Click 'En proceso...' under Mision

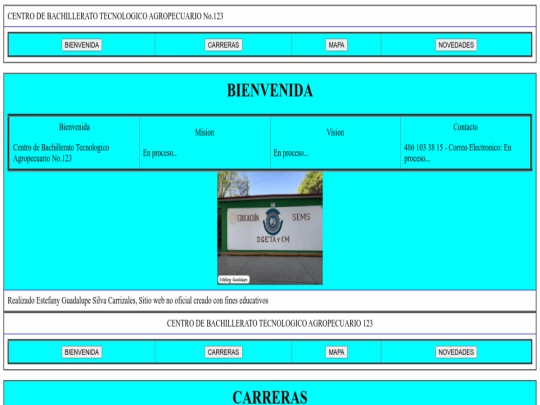click(160, 153)
